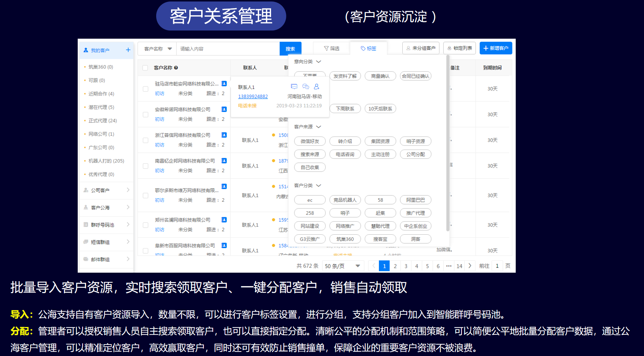Open the contact card icon for 驻马店市乾安网络科技

224,84
